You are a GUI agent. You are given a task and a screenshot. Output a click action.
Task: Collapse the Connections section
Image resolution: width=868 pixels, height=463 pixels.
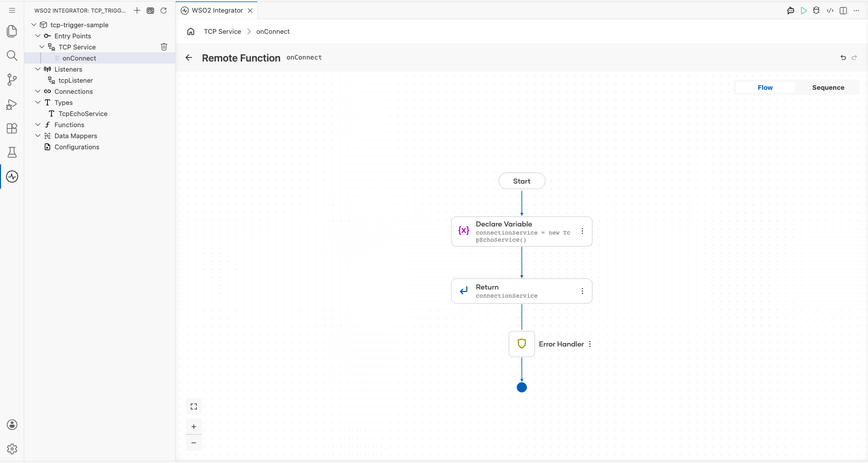click(x=38, y=91)
